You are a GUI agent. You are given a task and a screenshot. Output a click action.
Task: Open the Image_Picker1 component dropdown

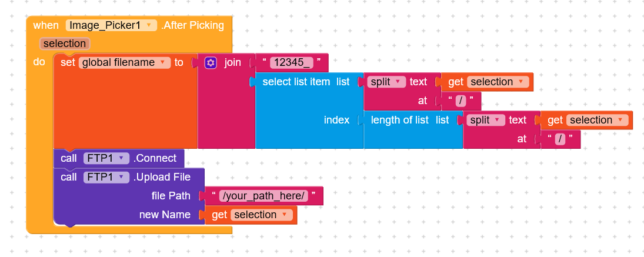click(x=149, y=25)
